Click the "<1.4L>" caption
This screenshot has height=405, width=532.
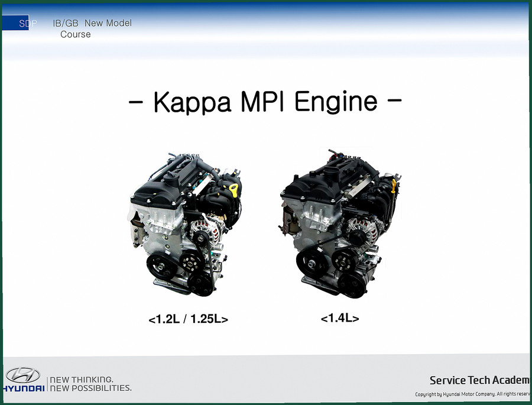point(340,318)
